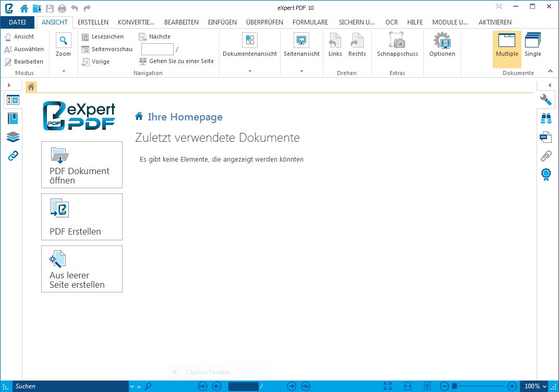Open the Signatures panel via the badge icon
Image resolution: width=559 pixels, height=392 pixels.
click(545, 175)
